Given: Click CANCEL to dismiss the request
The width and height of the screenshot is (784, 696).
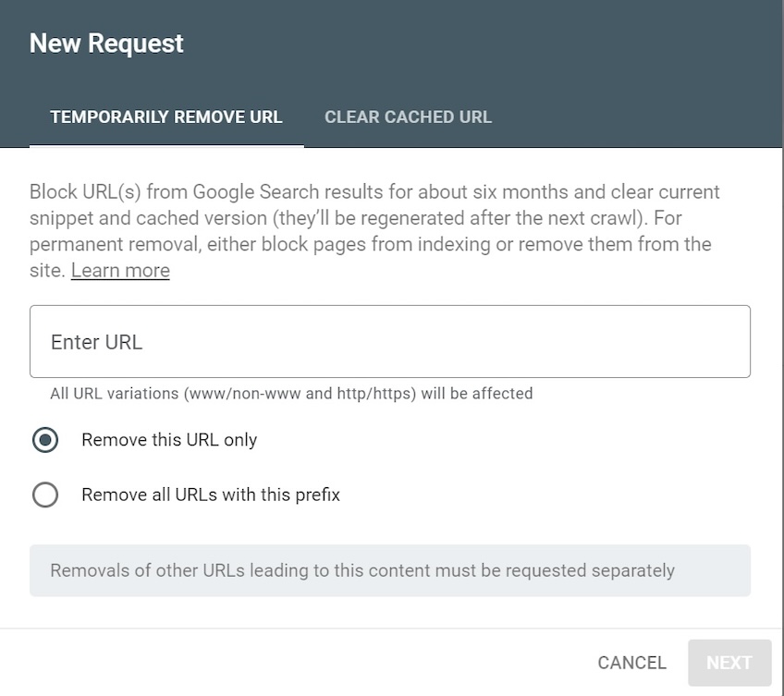Looking at the screenshot, I should coord(631,663).
